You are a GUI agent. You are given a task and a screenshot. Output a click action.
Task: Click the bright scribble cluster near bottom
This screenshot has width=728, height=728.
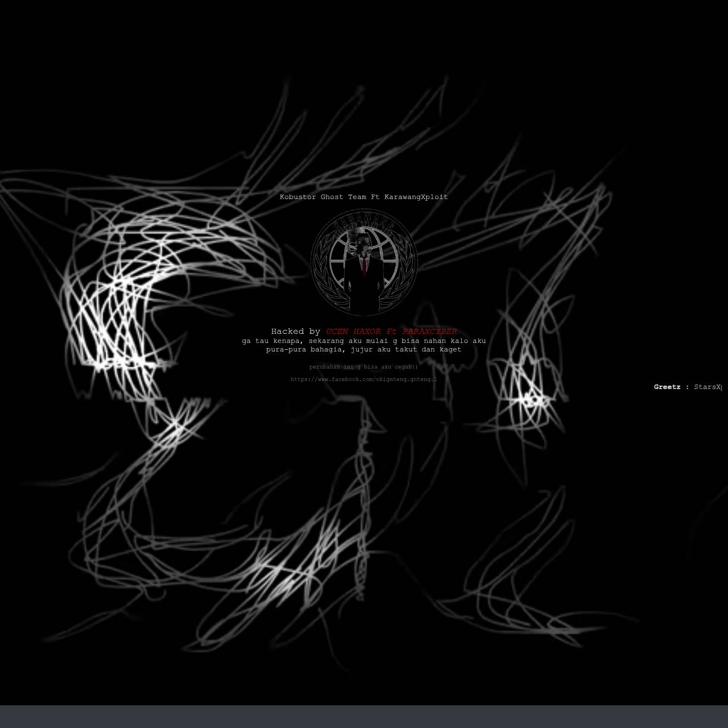(x=290, y=569)
